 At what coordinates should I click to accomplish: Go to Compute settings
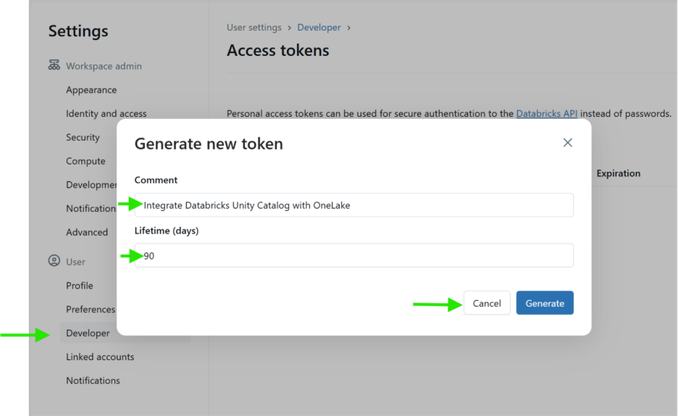(x=86, y=161)
